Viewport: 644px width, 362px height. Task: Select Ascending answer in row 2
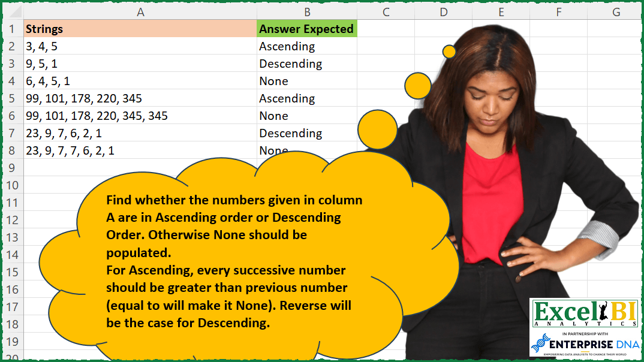coord(307,46)
